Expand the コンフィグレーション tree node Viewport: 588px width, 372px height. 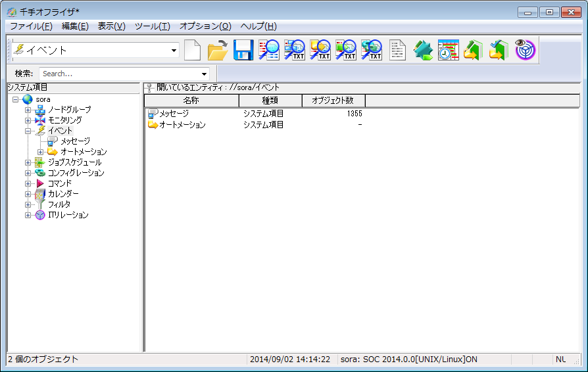[x=28, y=173]
